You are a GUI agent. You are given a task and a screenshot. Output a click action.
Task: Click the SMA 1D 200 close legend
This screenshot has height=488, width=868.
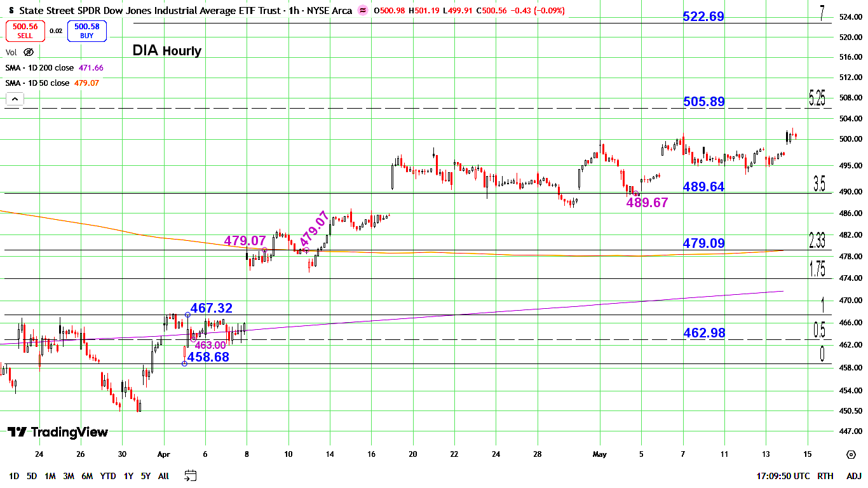pyautogui.click(x=40, y=68)
